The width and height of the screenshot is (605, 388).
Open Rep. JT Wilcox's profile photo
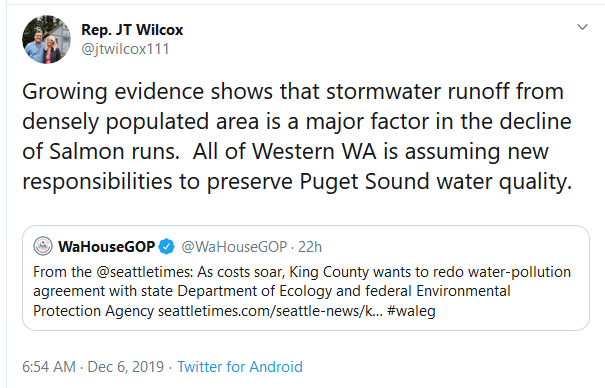coord(46,39)
